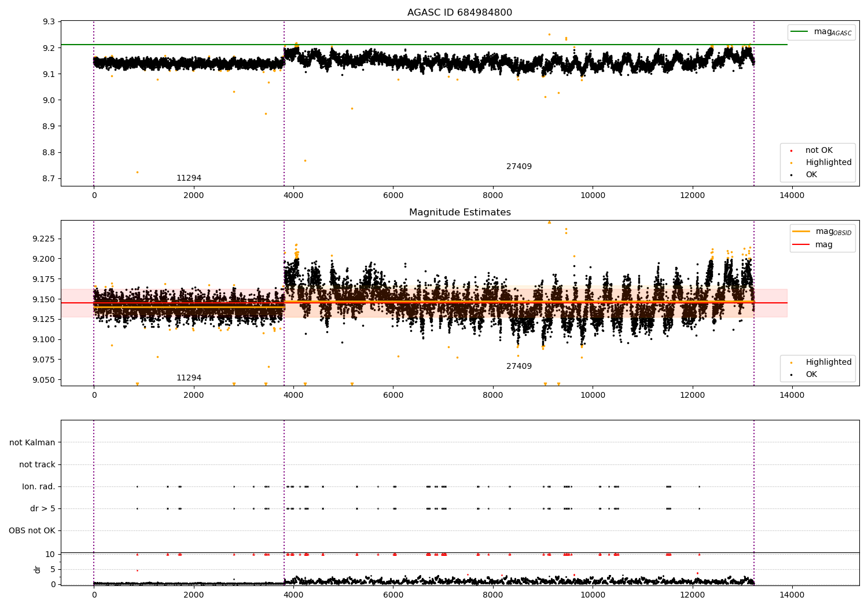Click x-axis tick 10000 in Magnitude Estimates panel

coord(593,395)
